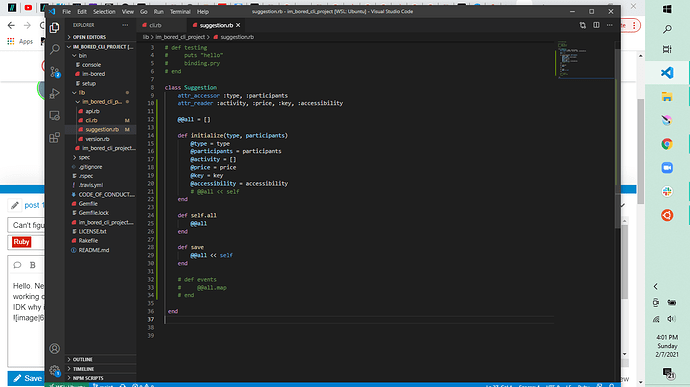690x387 pixels.
Task: Expand the Outline section
Action: tap(100, 359)
